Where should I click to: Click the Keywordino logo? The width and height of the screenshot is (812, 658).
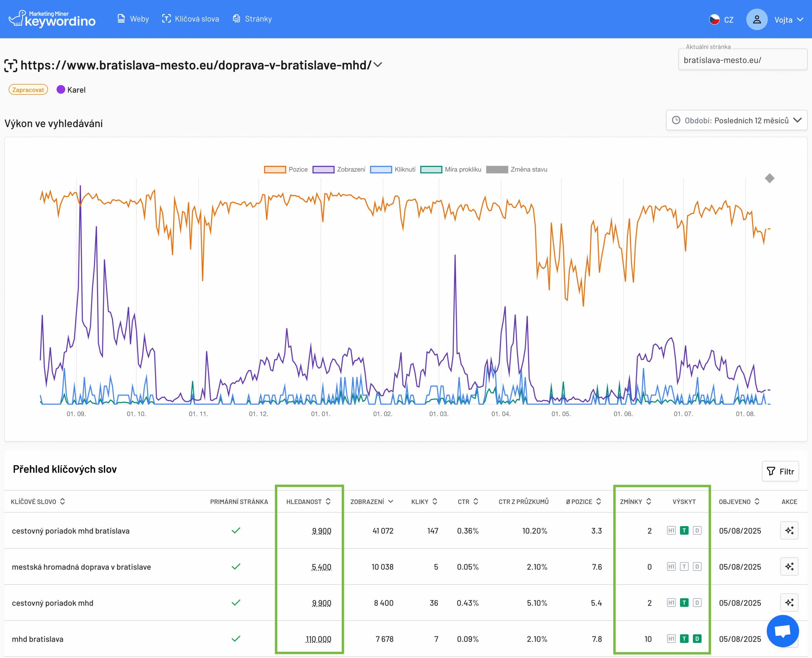point(52,19)
